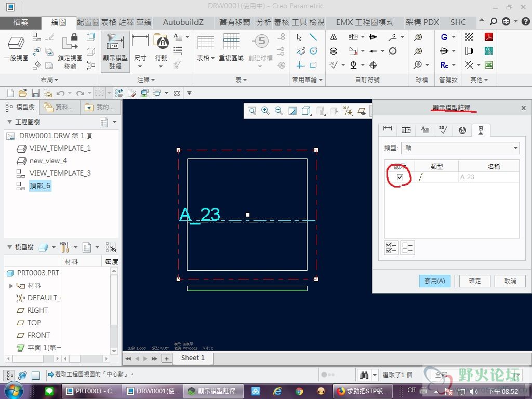Click the 重複區域 repeat region icon
The image size is (532, 399).
click(x=231, y=47)
